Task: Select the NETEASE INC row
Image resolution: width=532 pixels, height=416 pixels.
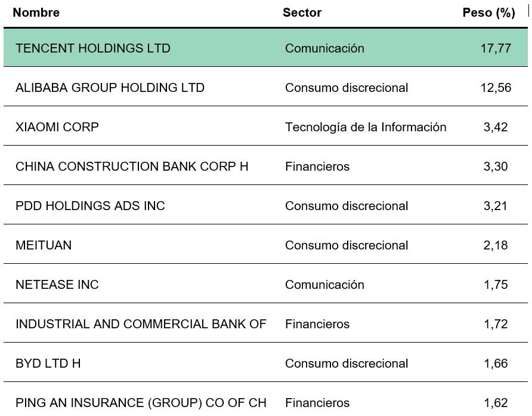Action: [x=57, y=285]
